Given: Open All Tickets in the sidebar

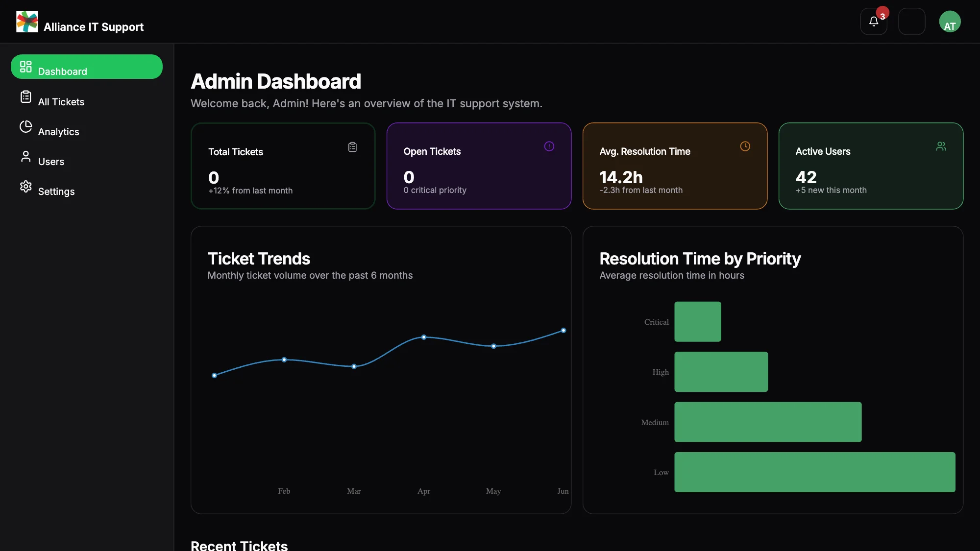Looking at the screenshot, I should [87, 97].
